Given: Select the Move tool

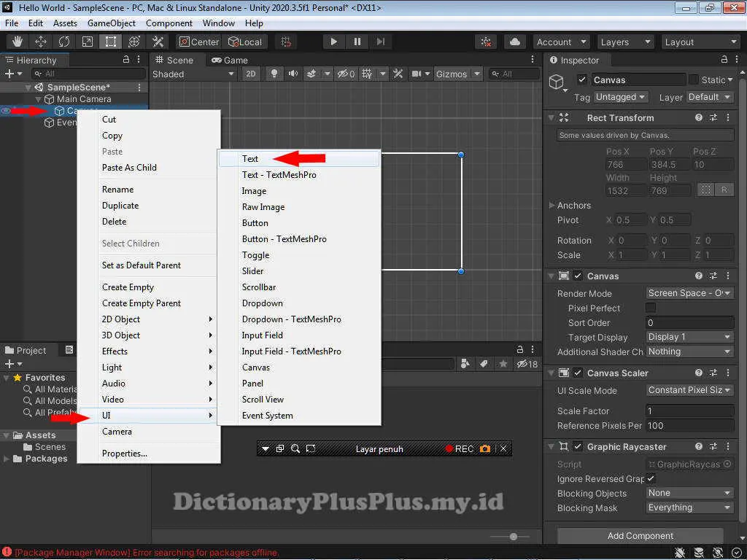Looking at the screenshot, I should pyautogui.click(x=41, y=42).
